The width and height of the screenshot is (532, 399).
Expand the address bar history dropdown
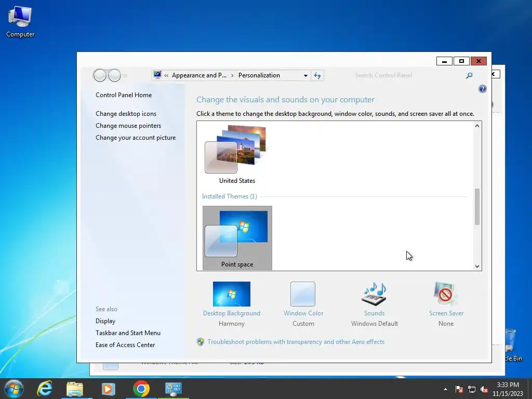(305, 75)
